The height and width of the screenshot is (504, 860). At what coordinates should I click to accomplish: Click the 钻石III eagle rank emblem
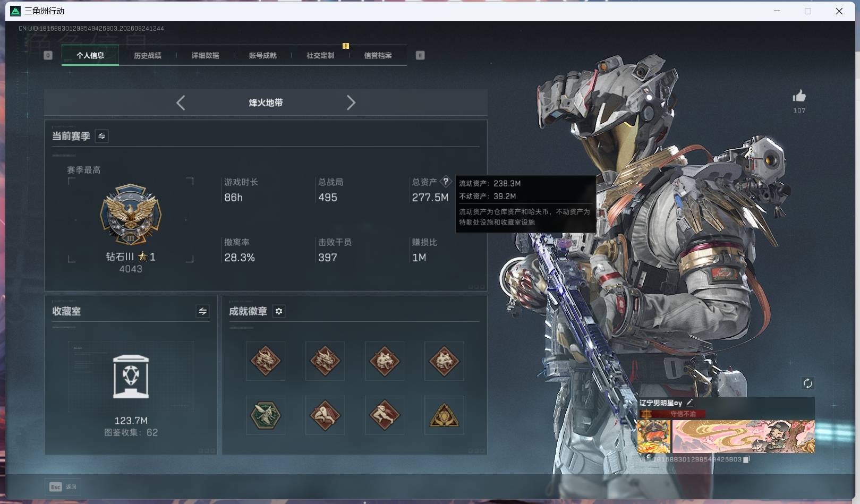tap(131, 215)
